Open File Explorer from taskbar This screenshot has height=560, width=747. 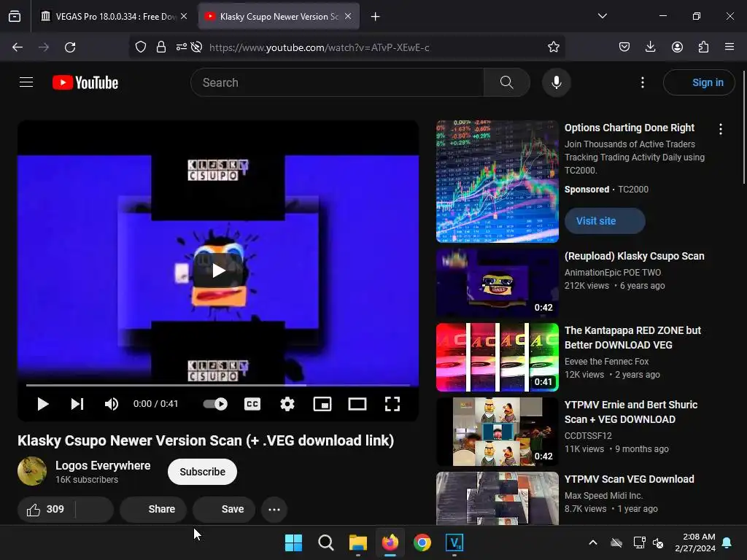pyautogui.click(x=357, y=542)
